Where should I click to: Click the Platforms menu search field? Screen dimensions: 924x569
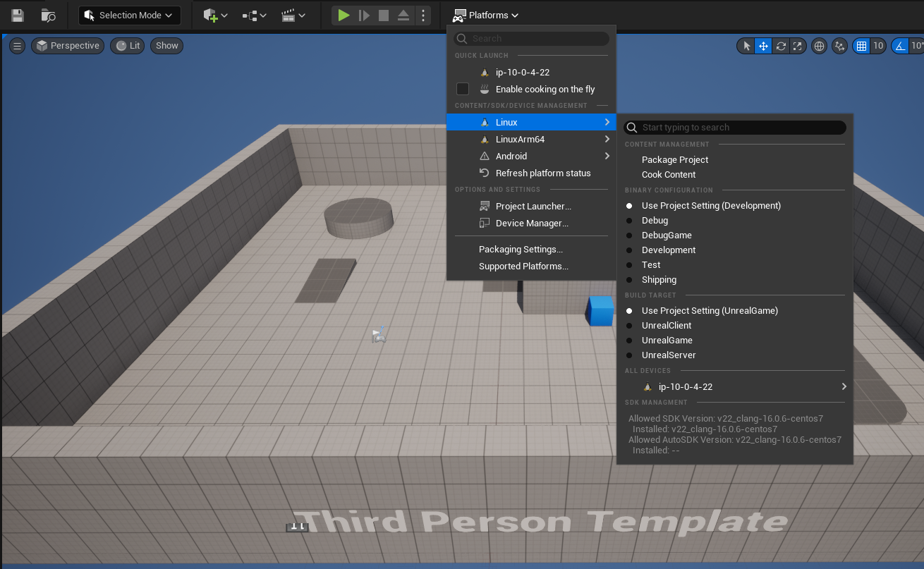click(531, 39)
